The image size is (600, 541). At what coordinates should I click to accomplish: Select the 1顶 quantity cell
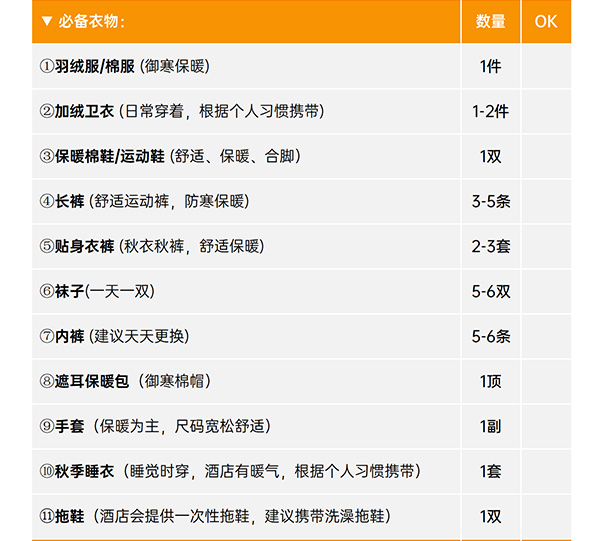[490, 382]
